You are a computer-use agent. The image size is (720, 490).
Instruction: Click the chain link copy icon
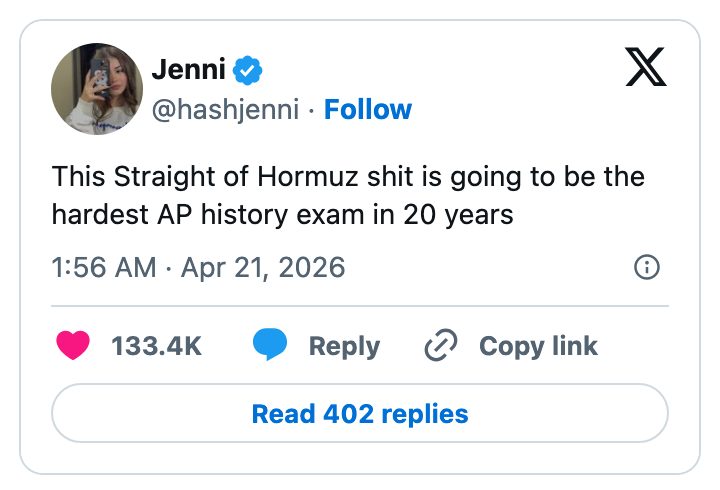tap(440, 346)
